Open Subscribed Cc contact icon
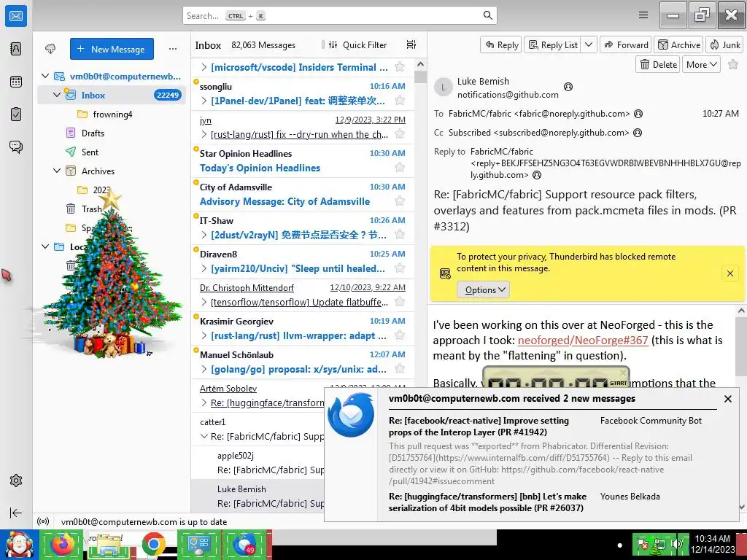747x560 pixels. click(638, 133)
